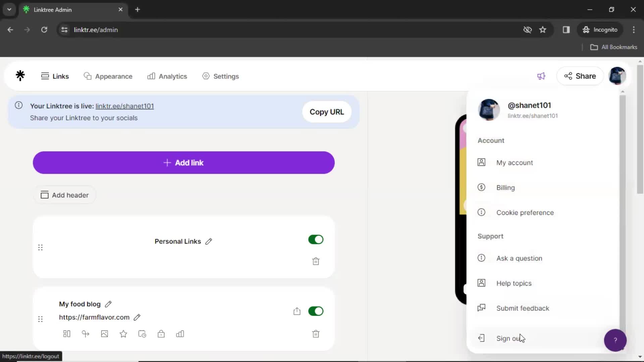Click the Add link button

(x=184, y=163)
